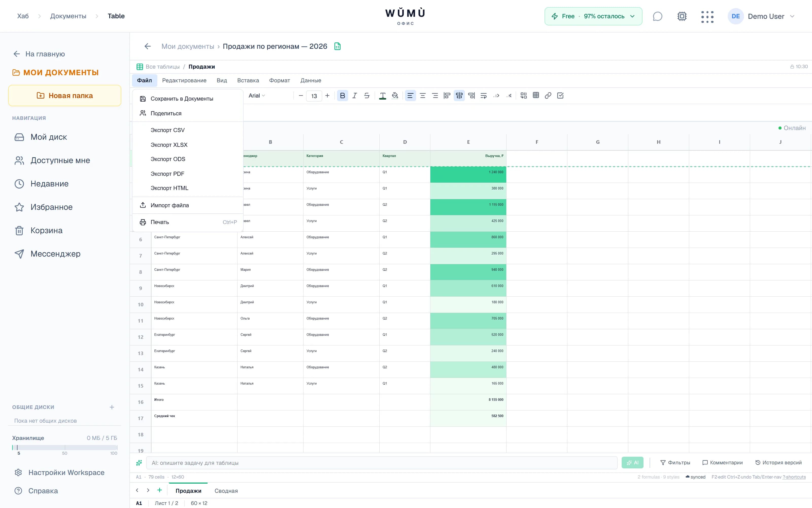This screenshot has width=812, height=508.
Task: Choose Экспорт XLSX
Action: point(188,145)
